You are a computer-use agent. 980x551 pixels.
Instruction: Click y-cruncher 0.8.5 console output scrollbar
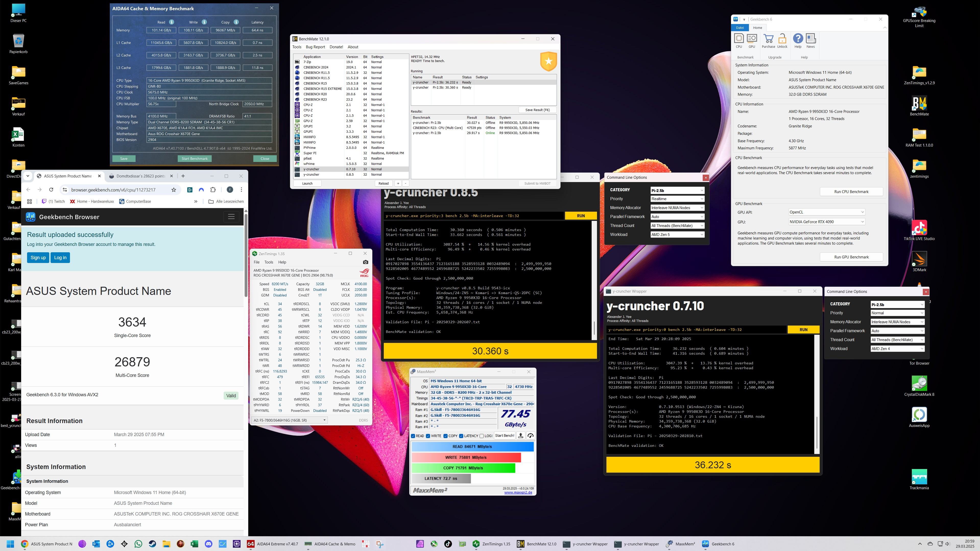594,280
